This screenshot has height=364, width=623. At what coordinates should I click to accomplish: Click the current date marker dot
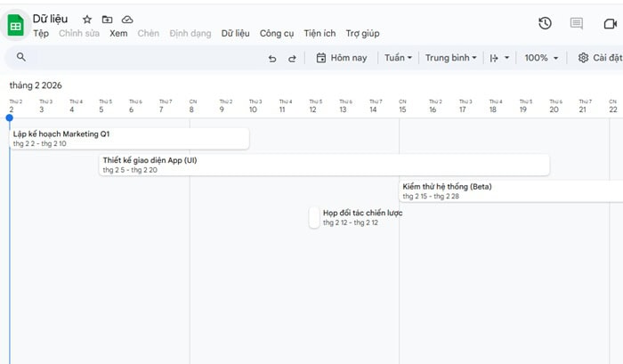[x=10, y=117]
